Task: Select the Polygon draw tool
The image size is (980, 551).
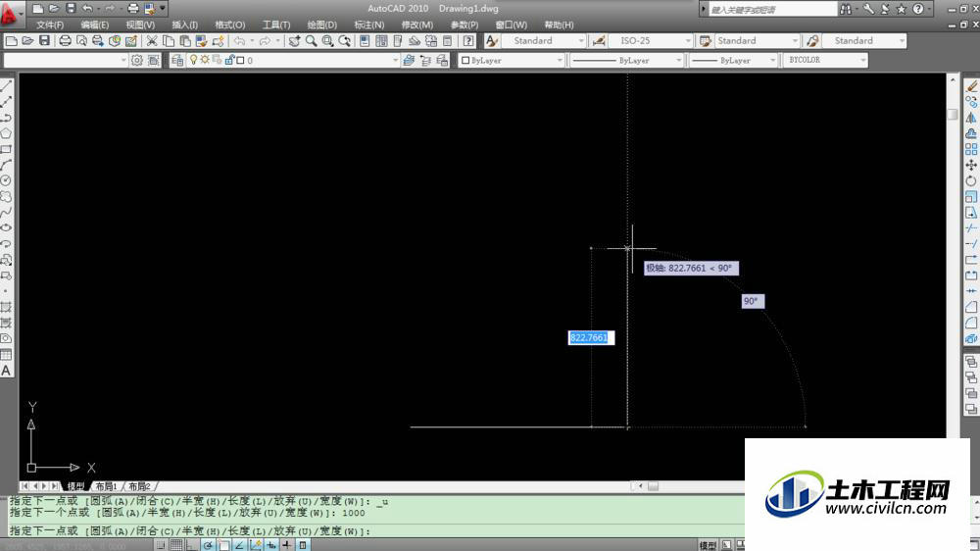Action: [x=6, y=133]
